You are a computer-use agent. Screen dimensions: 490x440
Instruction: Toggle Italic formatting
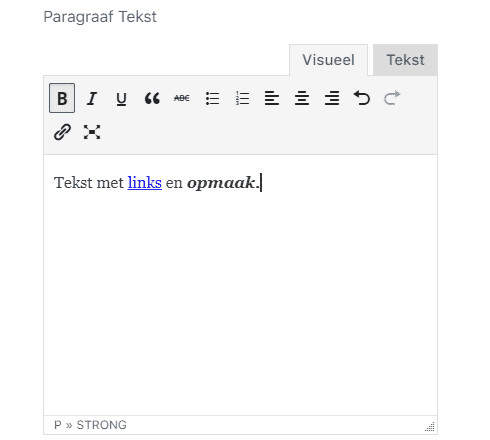(x=92, y=98)
